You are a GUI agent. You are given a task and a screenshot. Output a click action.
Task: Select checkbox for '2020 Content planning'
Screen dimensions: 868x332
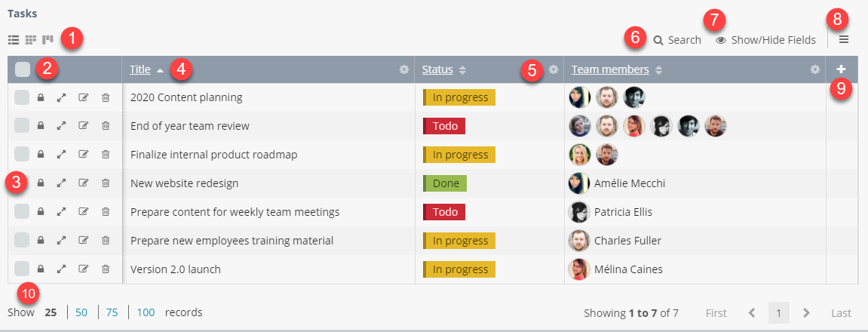tap(22, 97)
